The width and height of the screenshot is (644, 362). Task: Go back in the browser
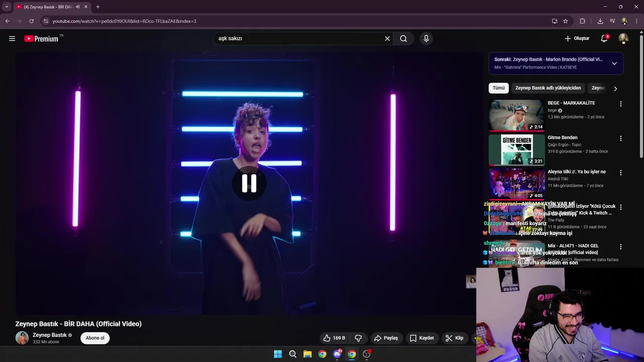7,21
